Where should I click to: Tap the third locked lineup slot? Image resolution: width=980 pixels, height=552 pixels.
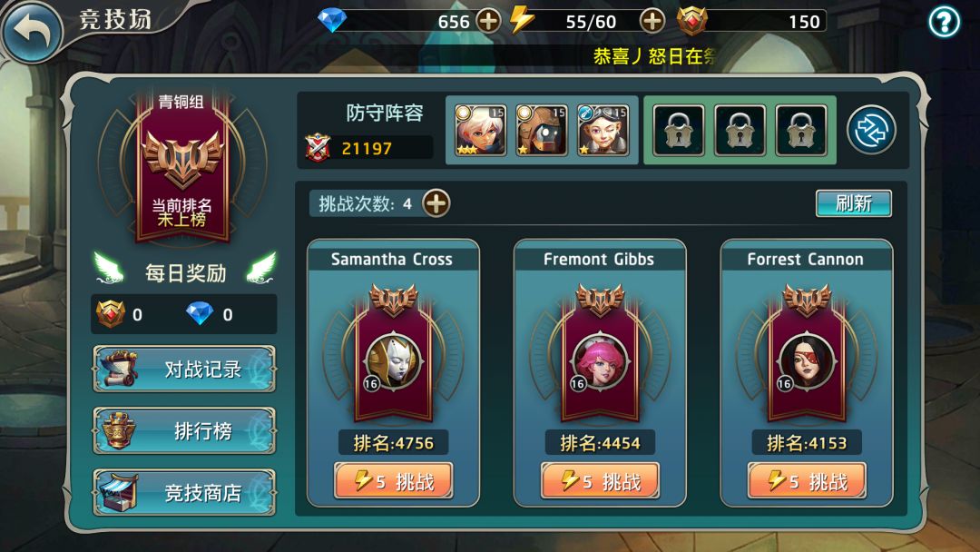800,130
